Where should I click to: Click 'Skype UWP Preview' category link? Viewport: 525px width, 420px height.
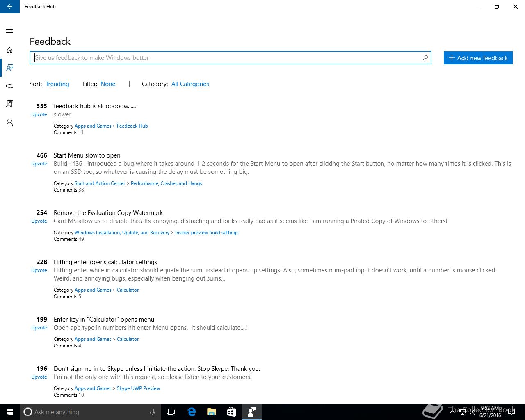(x=138, y=388)
